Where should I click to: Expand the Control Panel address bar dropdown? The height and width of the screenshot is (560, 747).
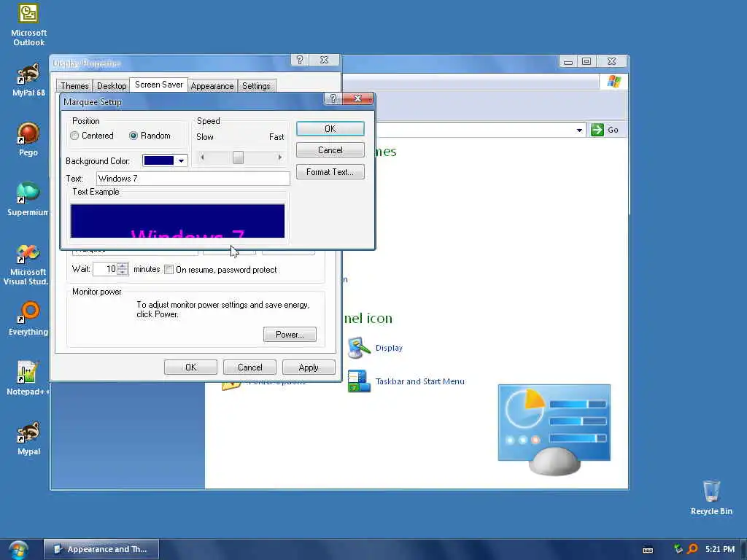[x=579, y=130]
